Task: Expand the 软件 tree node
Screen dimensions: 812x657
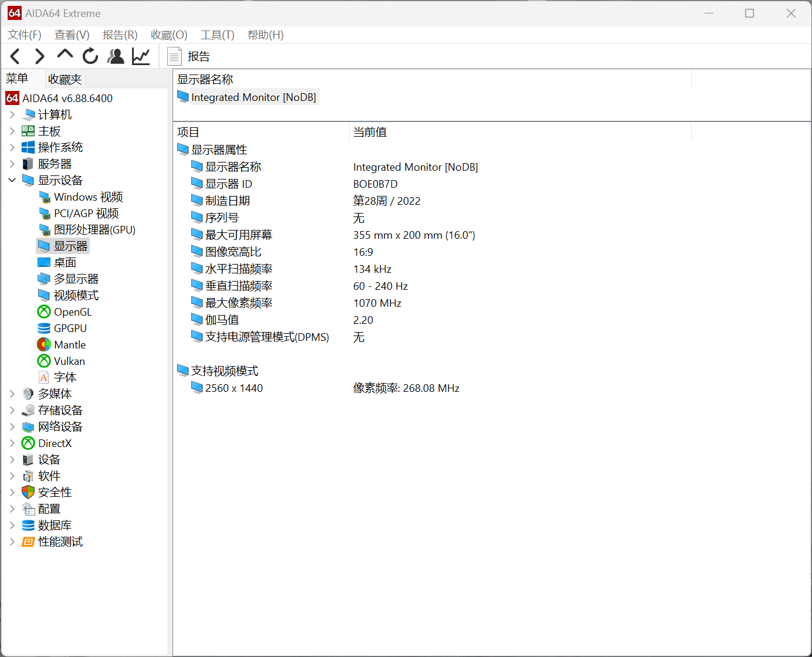Action: (x=12, y=476)
